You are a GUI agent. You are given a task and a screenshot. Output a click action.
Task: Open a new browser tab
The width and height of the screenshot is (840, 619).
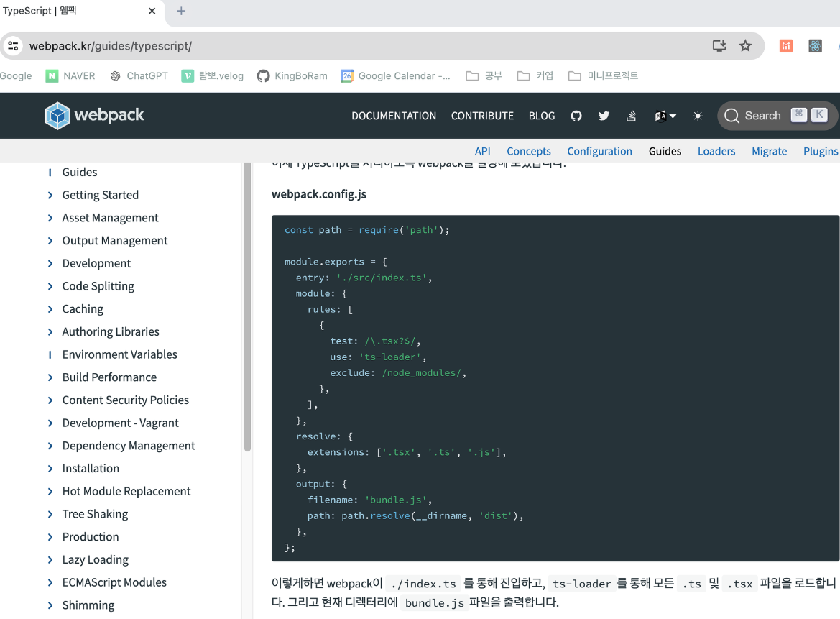coord(181,11)
